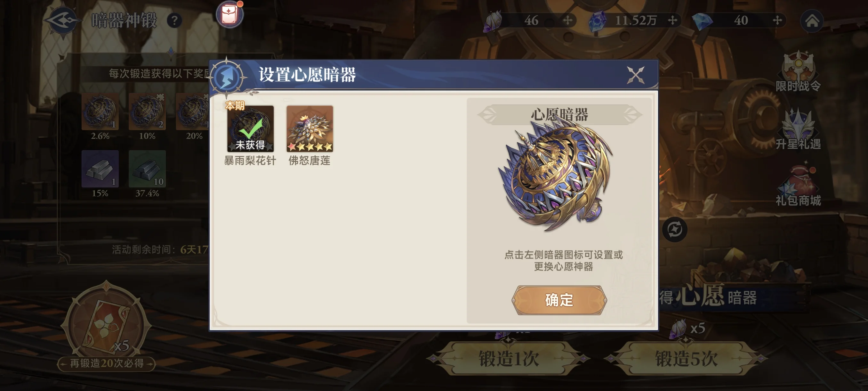Open the 升星礼遇 star-up rewards icon

[x=798, y=129]
